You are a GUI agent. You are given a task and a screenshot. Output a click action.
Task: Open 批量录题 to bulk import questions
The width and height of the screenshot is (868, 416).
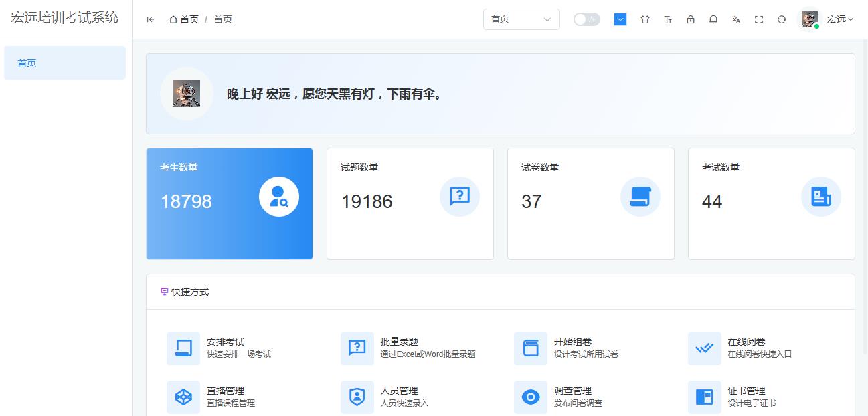pyautogui.click(x=357, y=348)
